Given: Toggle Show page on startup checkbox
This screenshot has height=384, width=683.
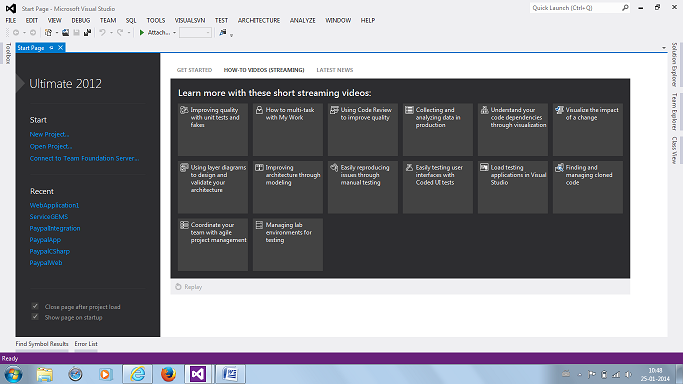Looking at the screenshot, I should pos(35,317).
